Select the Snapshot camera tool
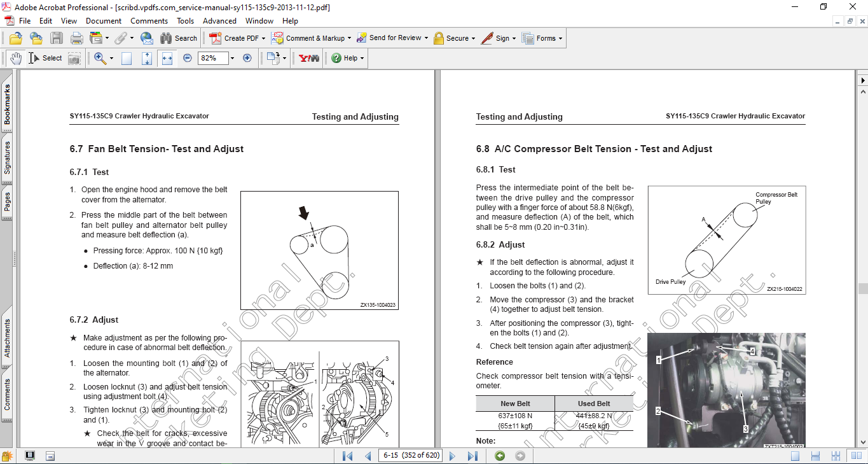Image resolution: width=868 pixels, height=464 pixels. tap(74, 58)
